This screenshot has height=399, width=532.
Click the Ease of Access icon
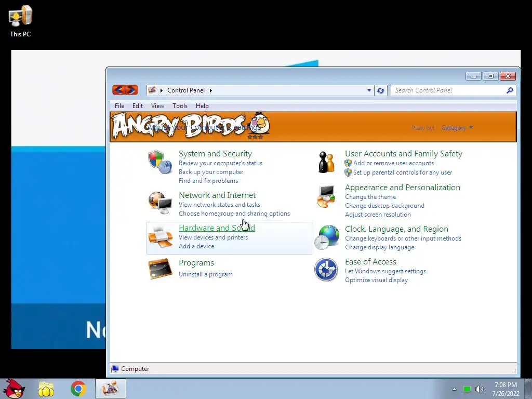(x=326, y=270)
